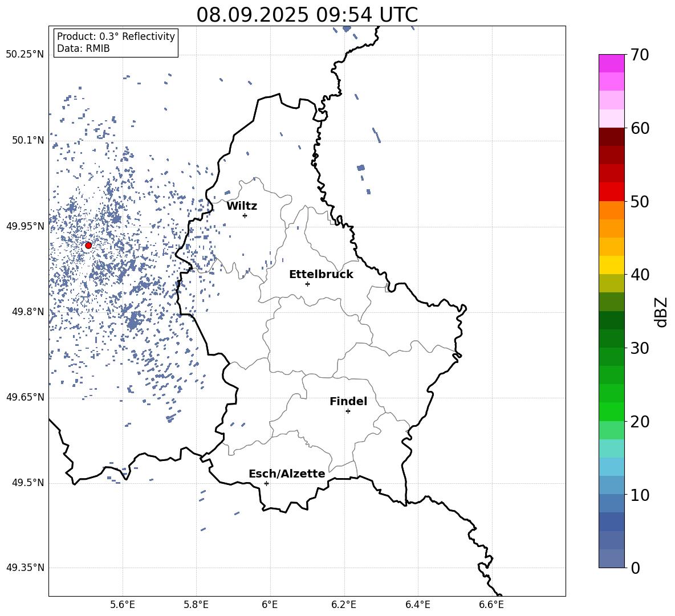Click the 50.25°N latitude label

point(25,55)
